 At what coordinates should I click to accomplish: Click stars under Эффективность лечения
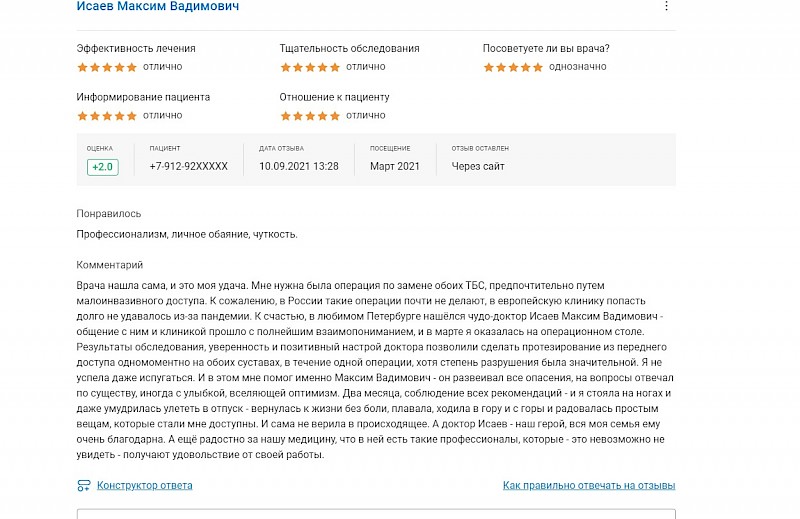(107, 67)
